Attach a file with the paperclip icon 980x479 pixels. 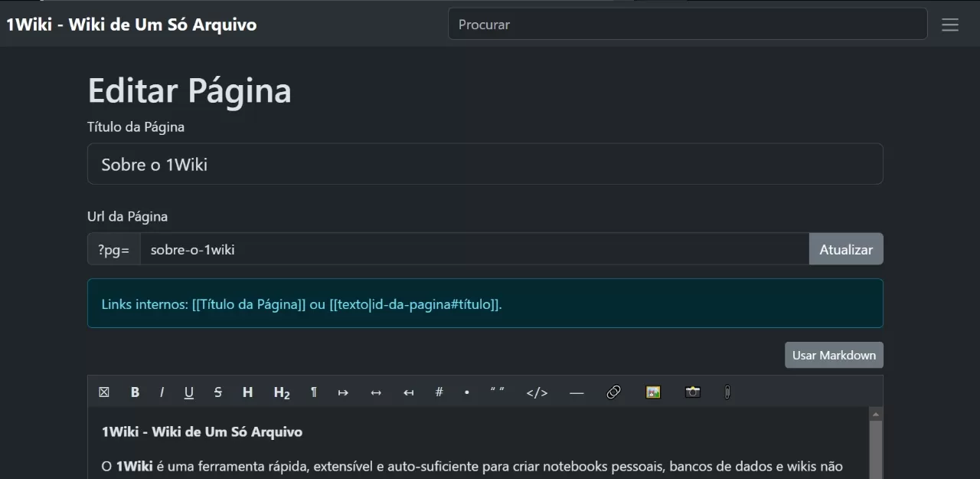pos(727,392)
